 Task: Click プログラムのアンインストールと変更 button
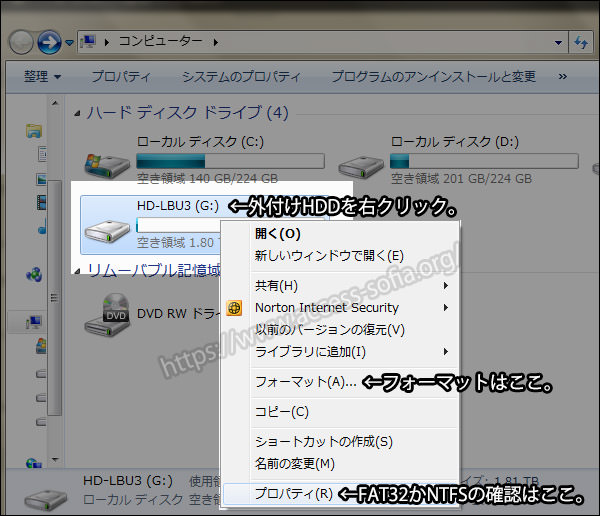point(433,76)
